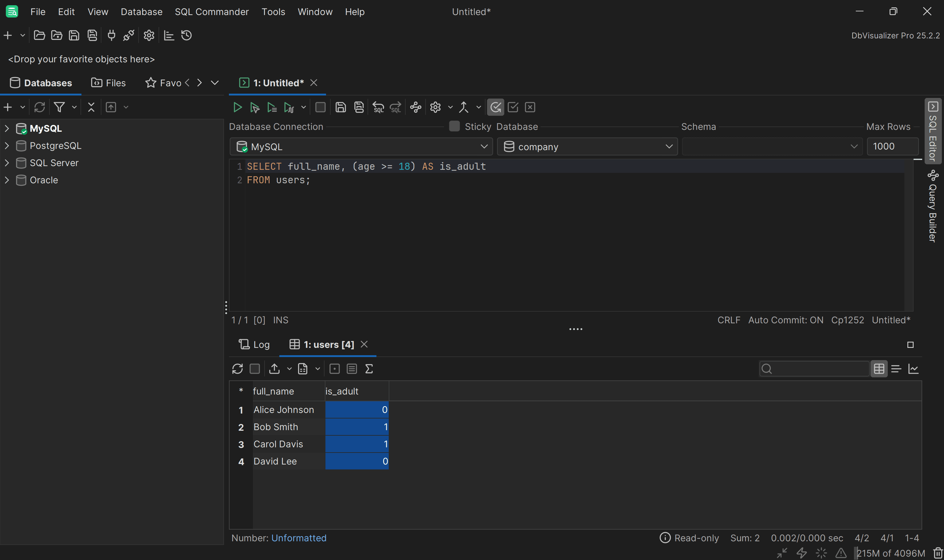Screen dimensions: 944x560
Task: Load previous SQL from history icon
Action: point(378,107)
